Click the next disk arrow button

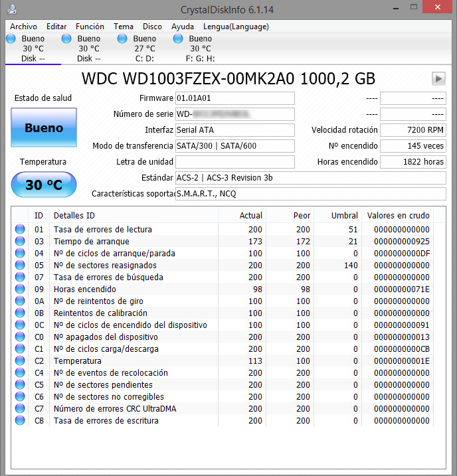[x=438, y=79]
